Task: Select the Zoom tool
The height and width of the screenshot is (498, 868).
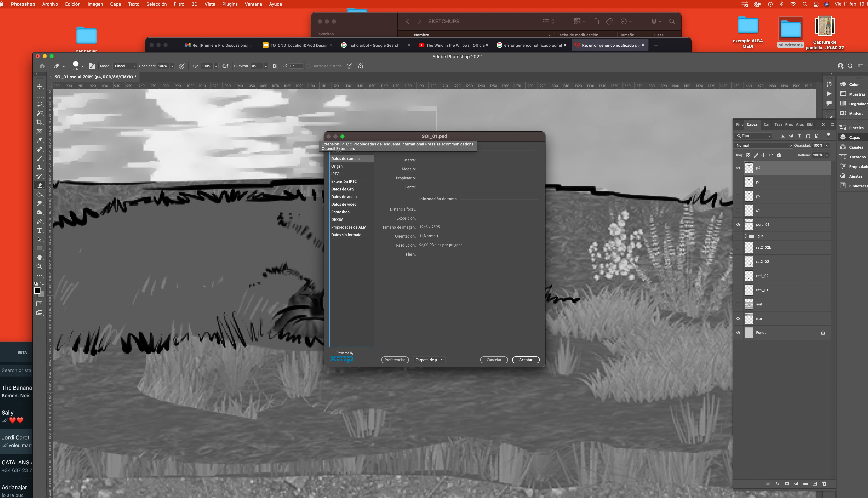Action: [x=39, y=266]
